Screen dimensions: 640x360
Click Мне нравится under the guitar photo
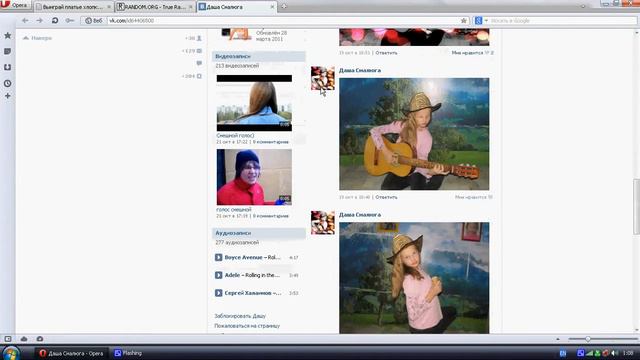click(474, 197)
